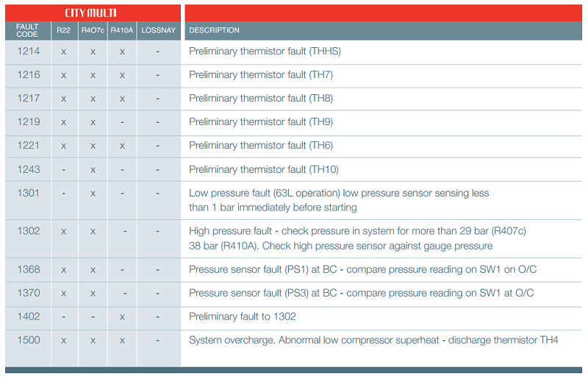Image resolution: width=588 pixels, height=379 pixels.
Task: Click fault code 1500
Action: tap(29, 340)
